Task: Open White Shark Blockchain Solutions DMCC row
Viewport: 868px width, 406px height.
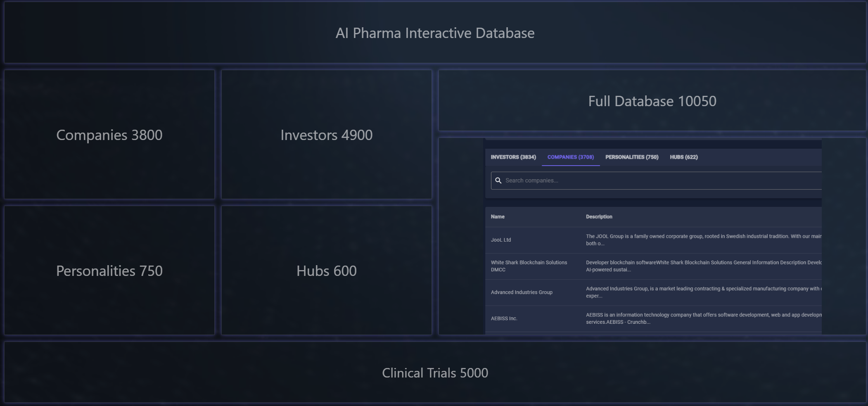Action: click(529, 266)
